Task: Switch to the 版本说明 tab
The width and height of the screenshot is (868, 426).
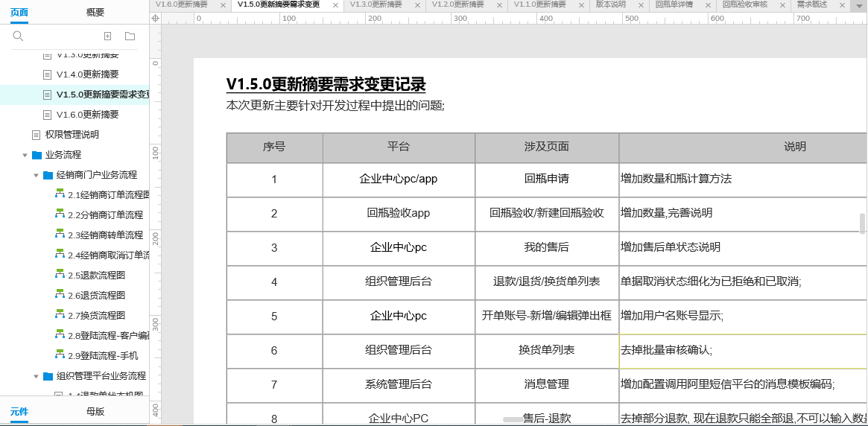Action: 611,4
